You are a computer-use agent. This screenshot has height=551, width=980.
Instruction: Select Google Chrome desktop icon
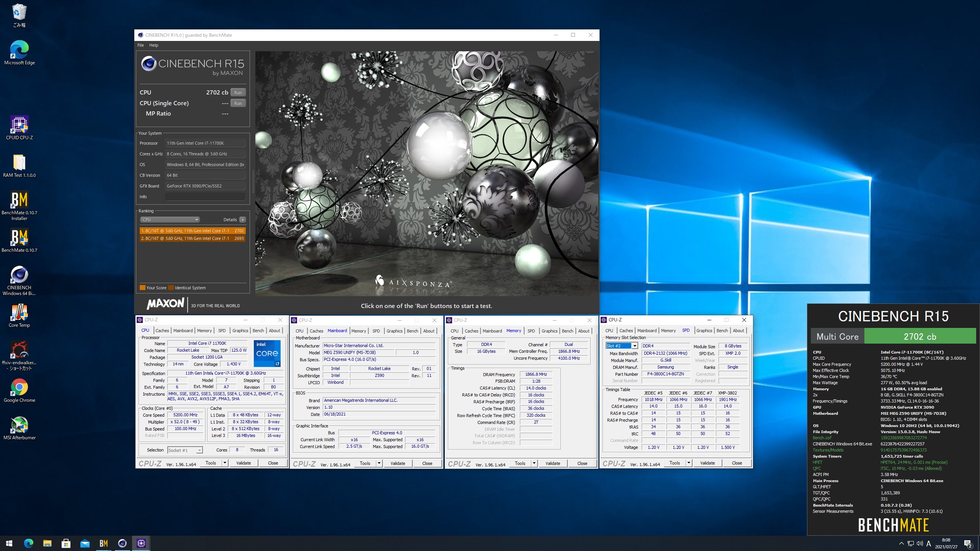19,390
